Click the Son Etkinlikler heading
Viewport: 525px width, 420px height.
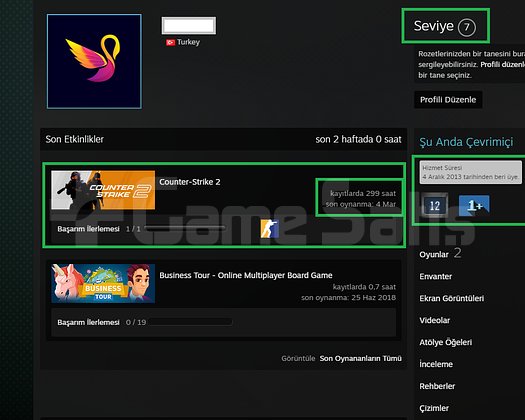75,139
